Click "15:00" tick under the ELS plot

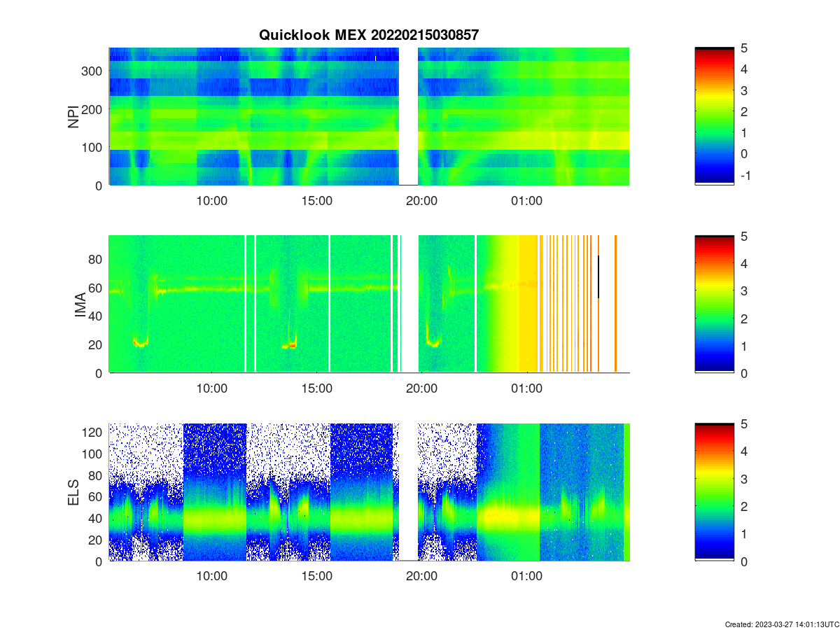[316, 576]
